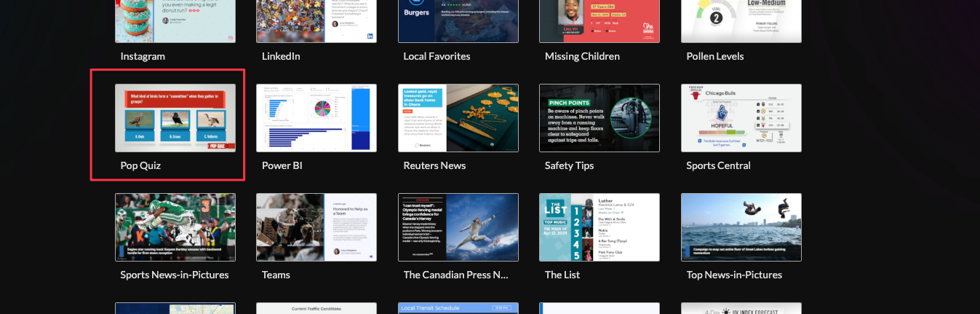Select the Local Favorites burgers thumbnail

tap(458, 21)
